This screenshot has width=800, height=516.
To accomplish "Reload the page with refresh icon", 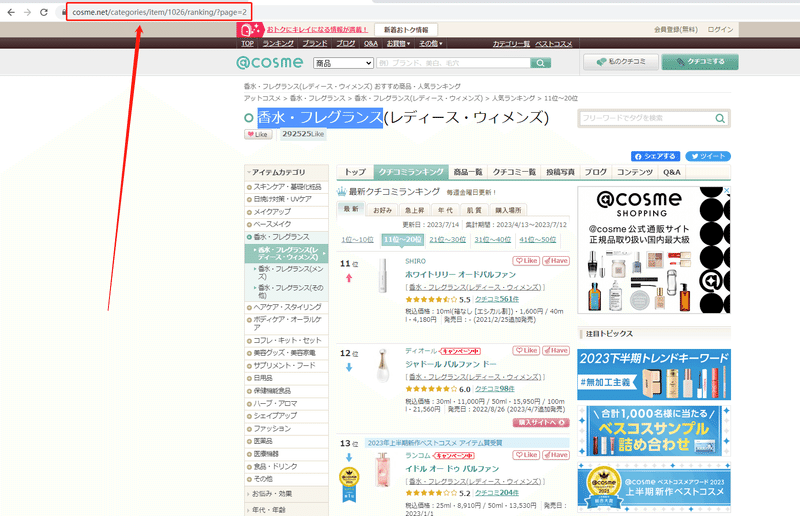I will (x=44, y=12).
